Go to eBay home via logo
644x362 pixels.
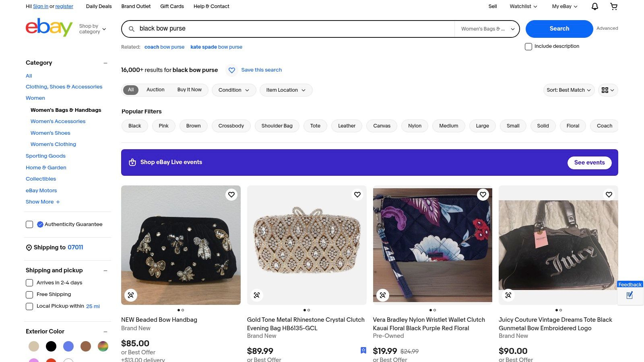tap(49, 27)
